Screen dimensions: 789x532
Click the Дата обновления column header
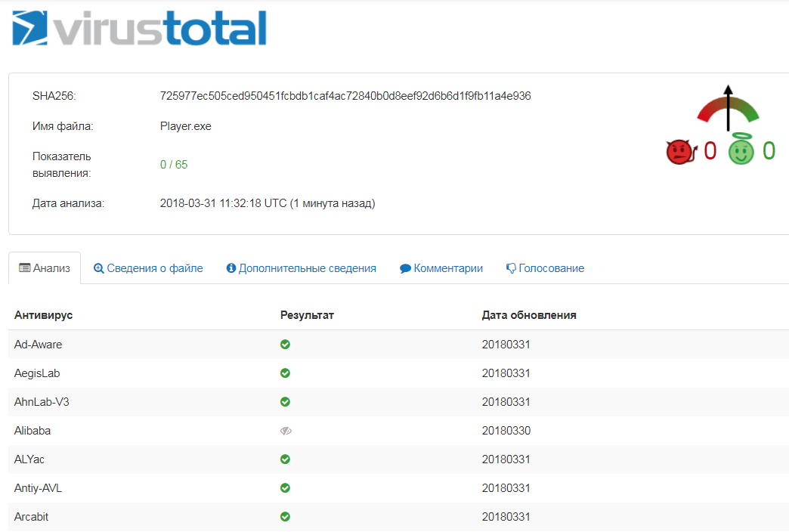tap(529, 315)
